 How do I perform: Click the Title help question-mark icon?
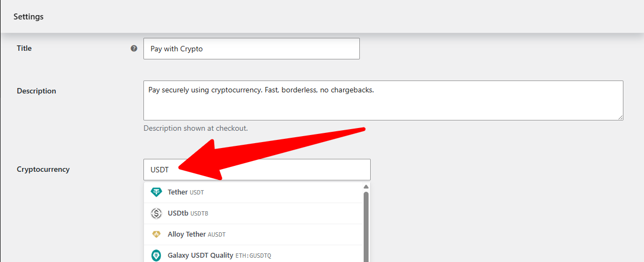pyautogui.click(x=134, y=49)
